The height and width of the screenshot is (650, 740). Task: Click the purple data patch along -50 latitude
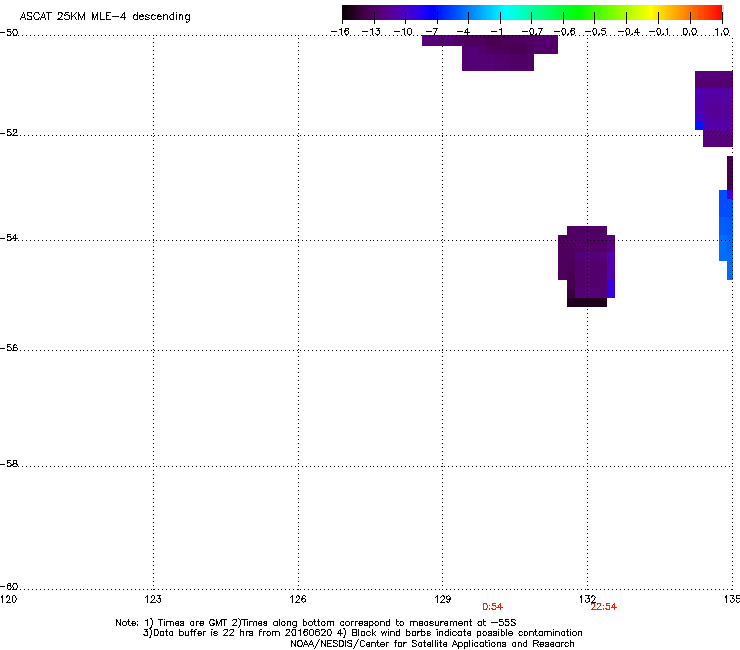click(x=491, y=53)
